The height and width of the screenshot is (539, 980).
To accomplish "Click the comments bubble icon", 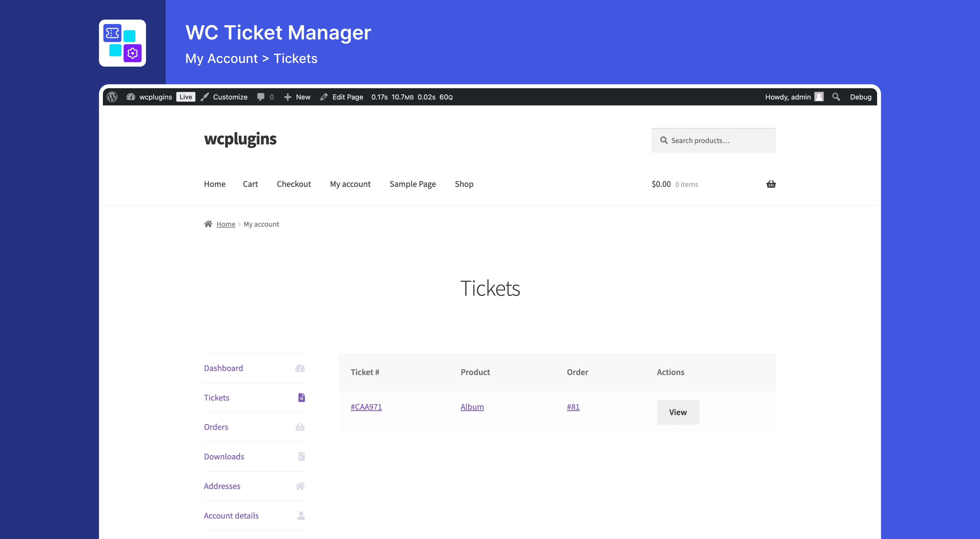I will (x=261, y=97).
